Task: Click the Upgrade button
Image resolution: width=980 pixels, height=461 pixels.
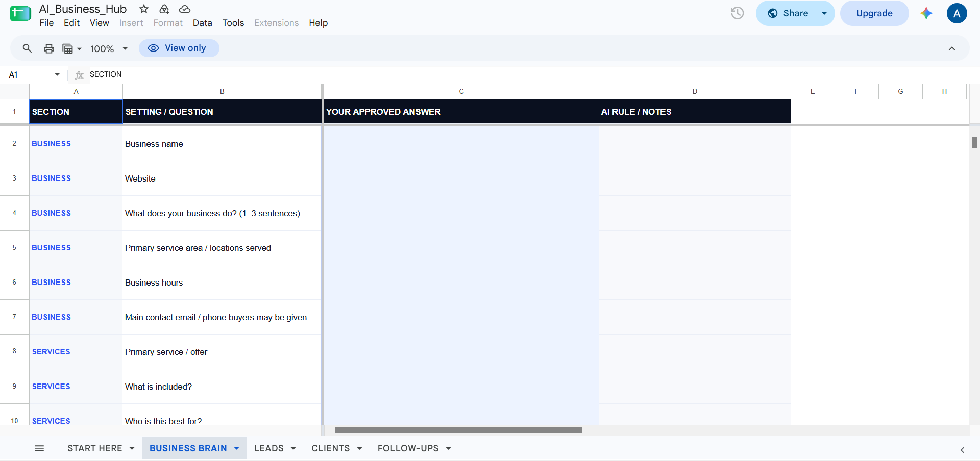Action: [874, 13]
